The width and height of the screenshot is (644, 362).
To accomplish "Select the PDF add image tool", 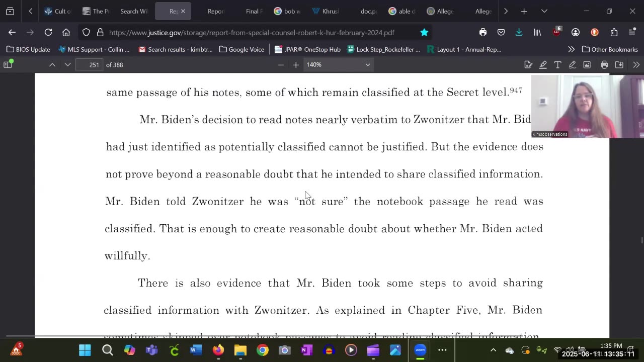I will pos(587,64).
